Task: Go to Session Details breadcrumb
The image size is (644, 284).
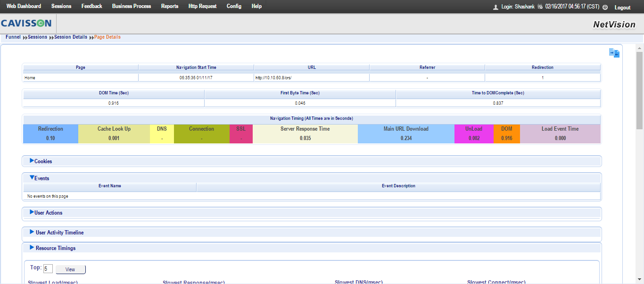Action: pyautogui.click(x=70, y=37)
